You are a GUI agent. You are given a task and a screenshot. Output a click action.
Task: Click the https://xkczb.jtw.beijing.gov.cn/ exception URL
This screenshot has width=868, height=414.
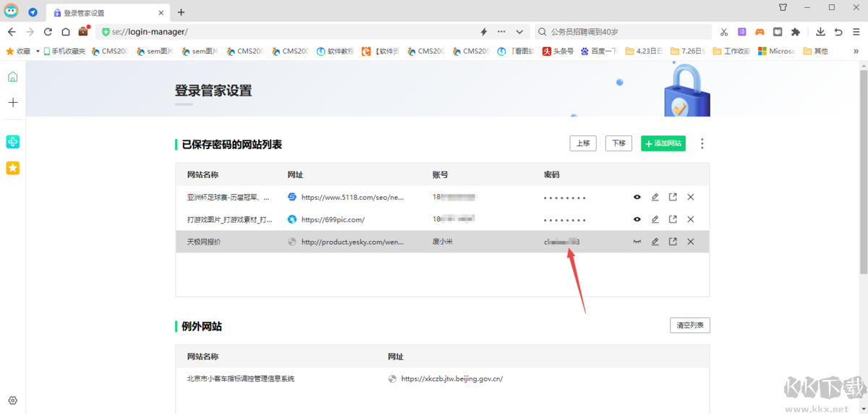tap(452, 379)
